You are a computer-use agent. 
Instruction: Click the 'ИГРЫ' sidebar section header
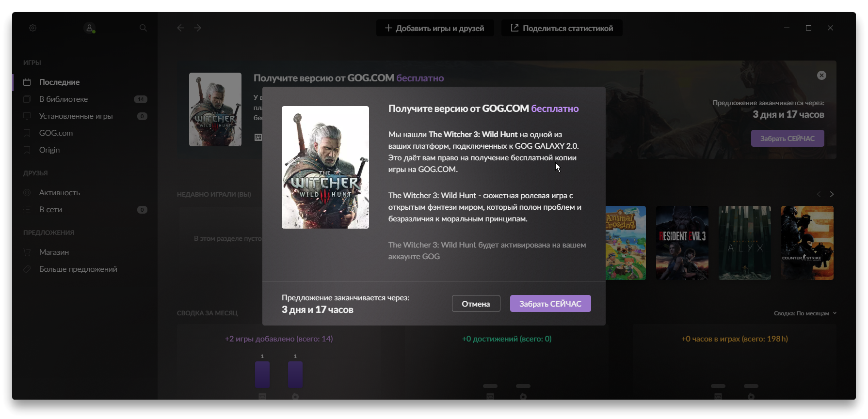(32, 62)
